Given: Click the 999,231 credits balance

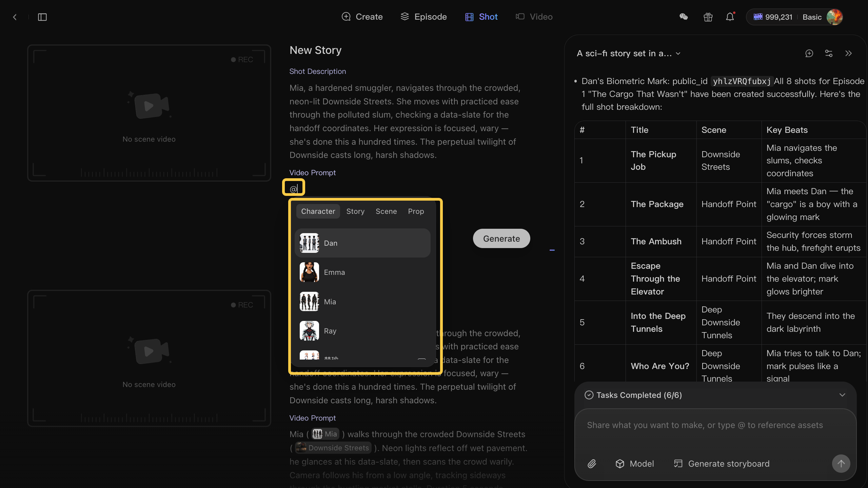Looking at the screenshot, I should [x=773, y=17].
